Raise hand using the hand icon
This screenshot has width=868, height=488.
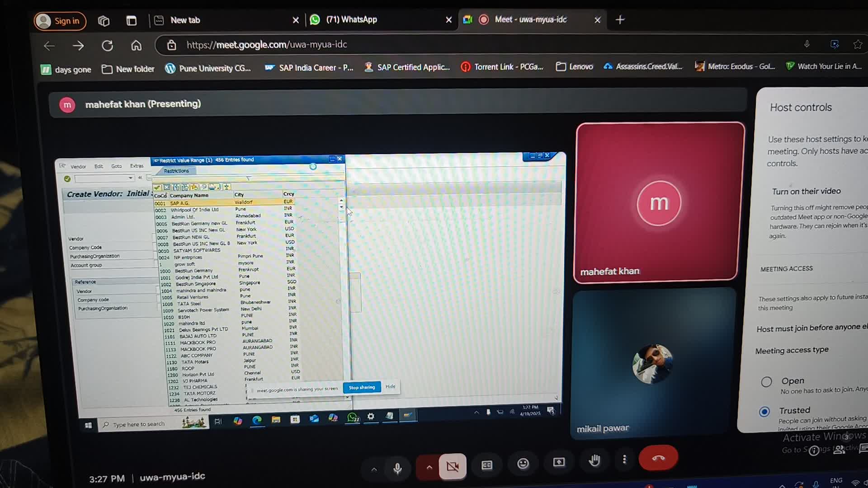click(x=594, y=460)
